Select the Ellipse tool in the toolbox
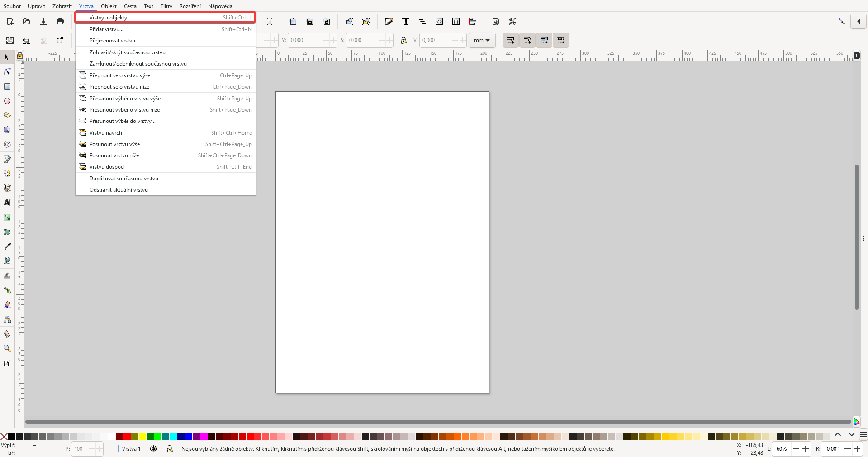The height and width of the screenshot is (457, 868). pyautogui.click(x=7, y=101)
